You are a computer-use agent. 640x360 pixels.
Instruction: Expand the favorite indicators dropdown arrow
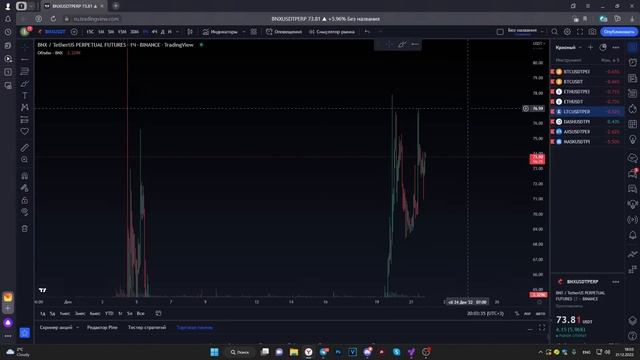[244, 32]
